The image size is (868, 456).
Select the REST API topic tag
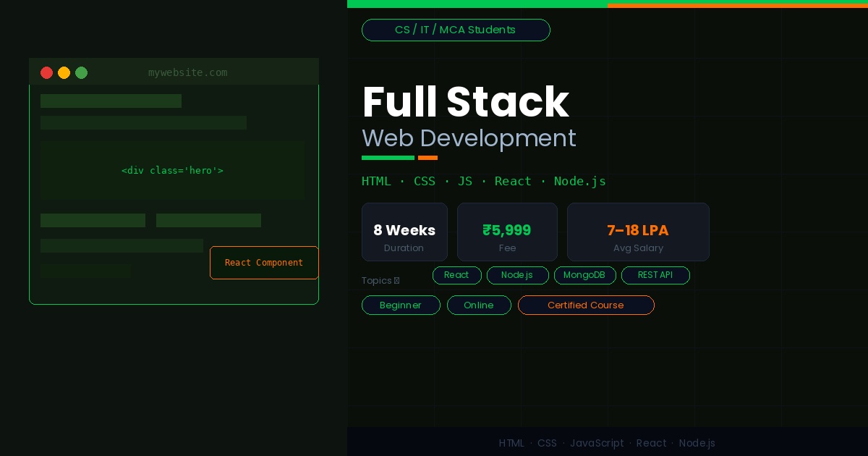655,275
